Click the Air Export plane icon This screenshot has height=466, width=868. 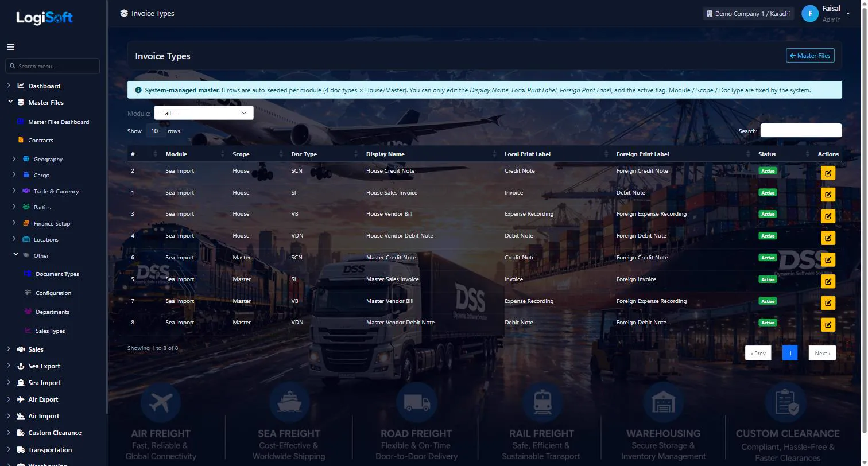click(21, 399)
